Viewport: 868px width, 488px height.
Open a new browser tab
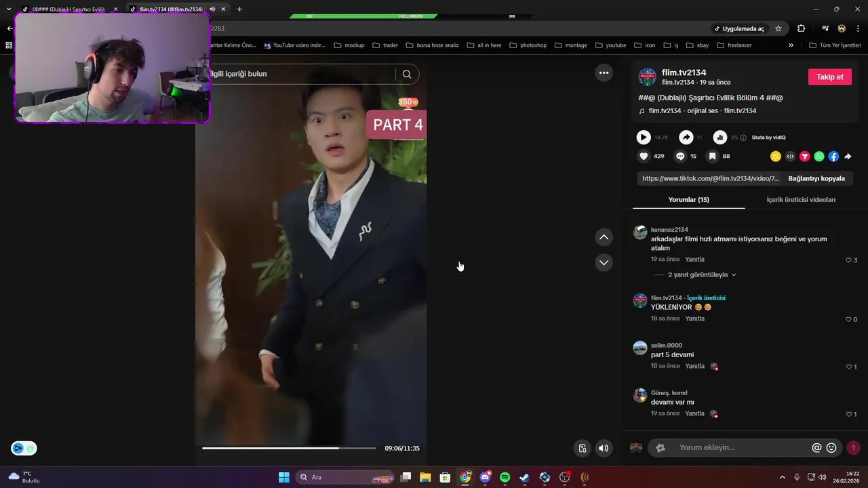[239, 9]
